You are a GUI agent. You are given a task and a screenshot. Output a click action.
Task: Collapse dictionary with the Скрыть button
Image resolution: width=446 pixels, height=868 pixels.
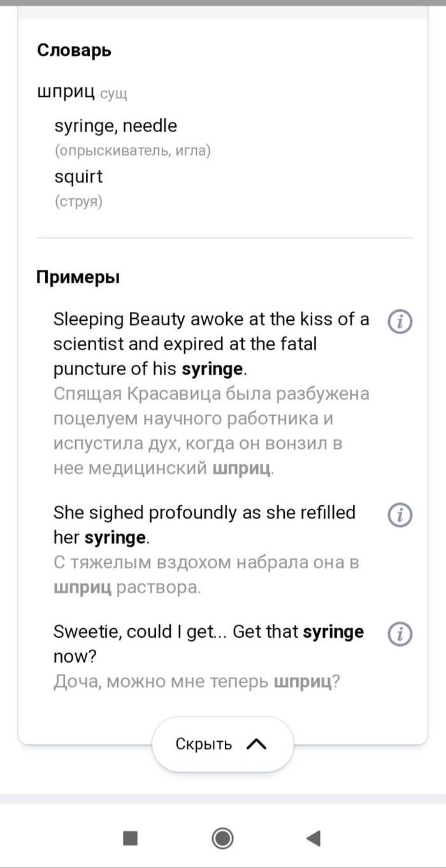(x=205, y=744)
